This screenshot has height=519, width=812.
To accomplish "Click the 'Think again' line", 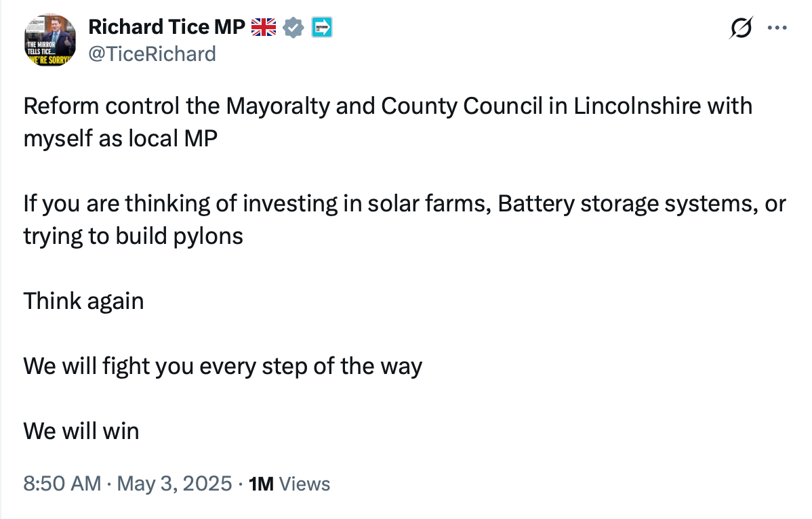I will coord(83,300).
